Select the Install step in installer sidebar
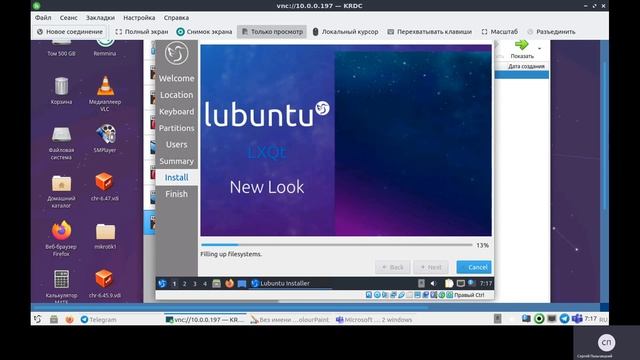The image size is (640, 360). click(176, 178)
